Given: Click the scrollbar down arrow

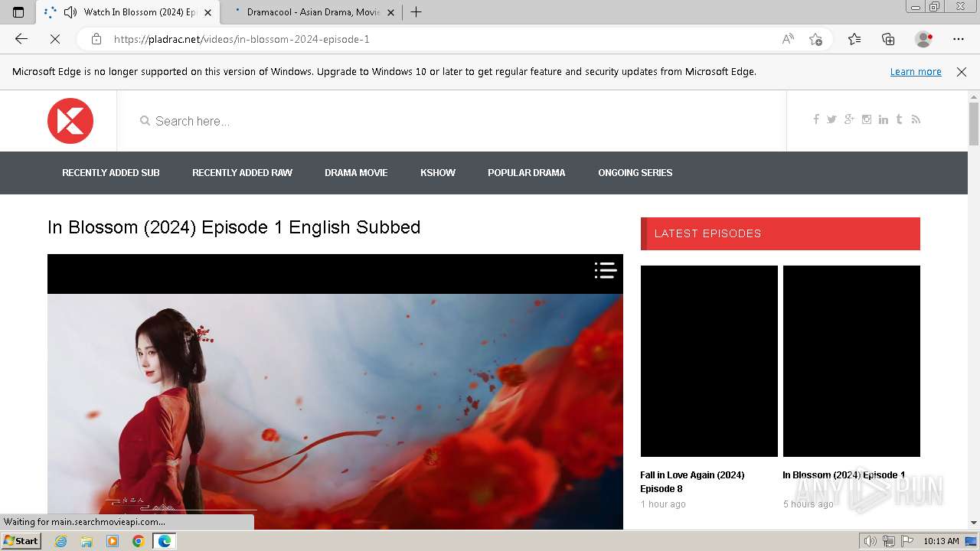Looking at the screenshot, I should (x=974, y=523).
